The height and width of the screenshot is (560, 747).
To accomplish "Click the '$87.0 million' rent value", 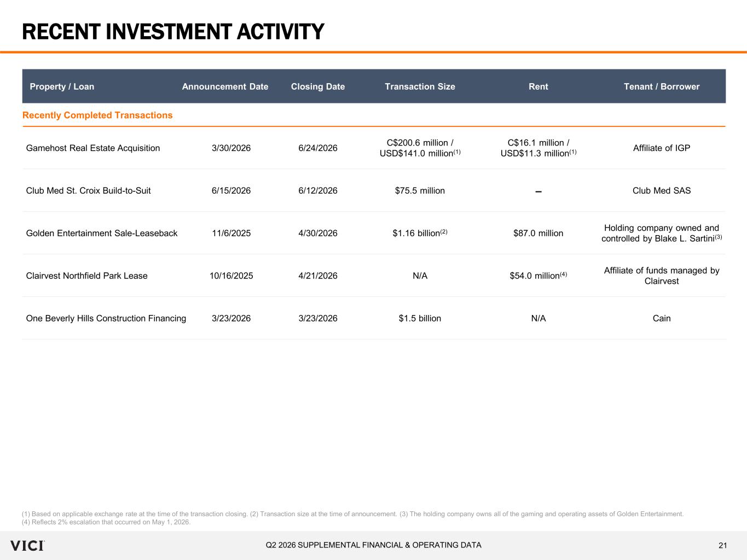I will (x=538, y=234).
